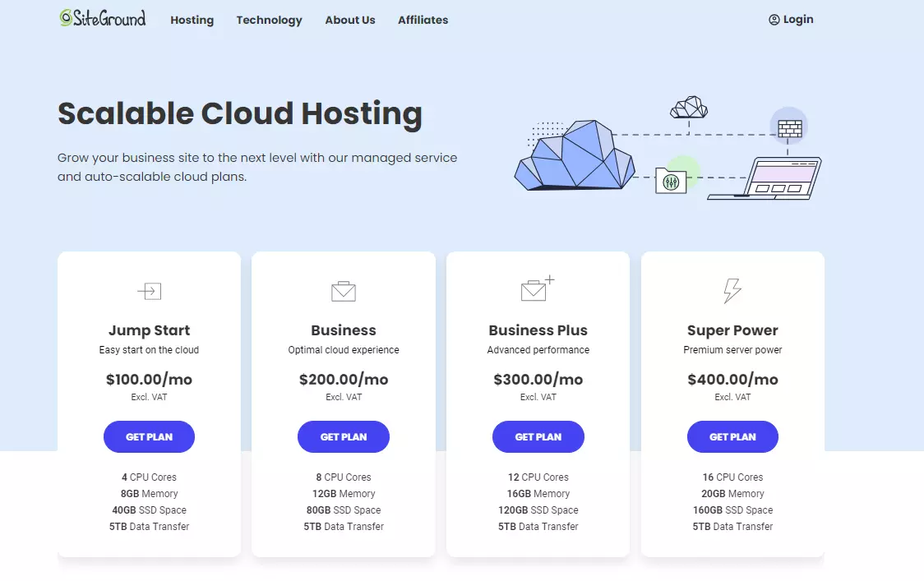Open the Technology menu
Screen dimensions: 924x581
269,20
